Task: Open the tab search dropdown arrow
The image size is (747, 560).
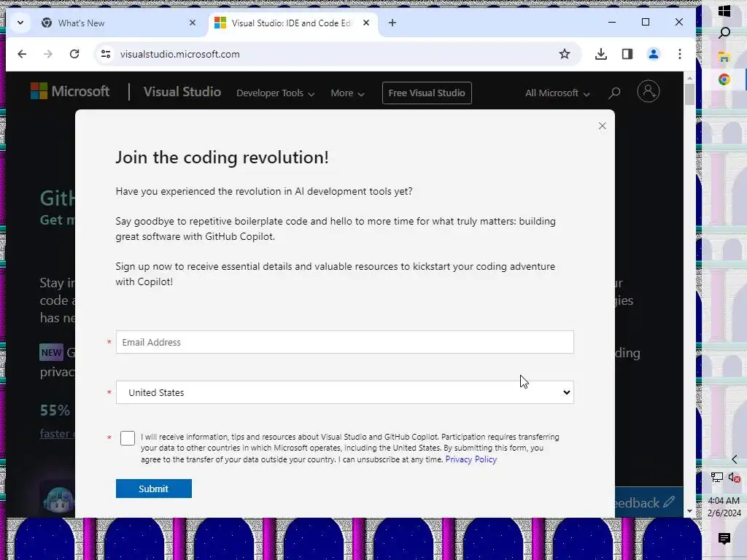Action: pyautogui.click(x=20, y=23)
